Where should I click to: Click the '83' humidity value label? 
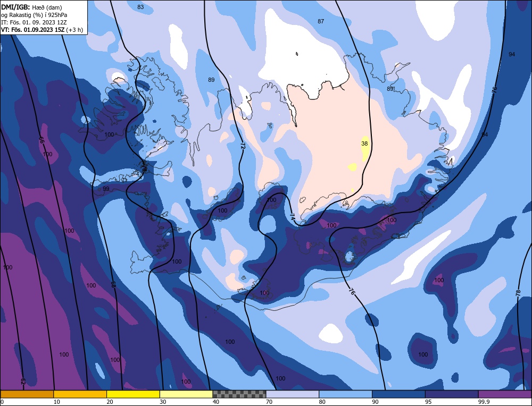click(x=140, y=7)
